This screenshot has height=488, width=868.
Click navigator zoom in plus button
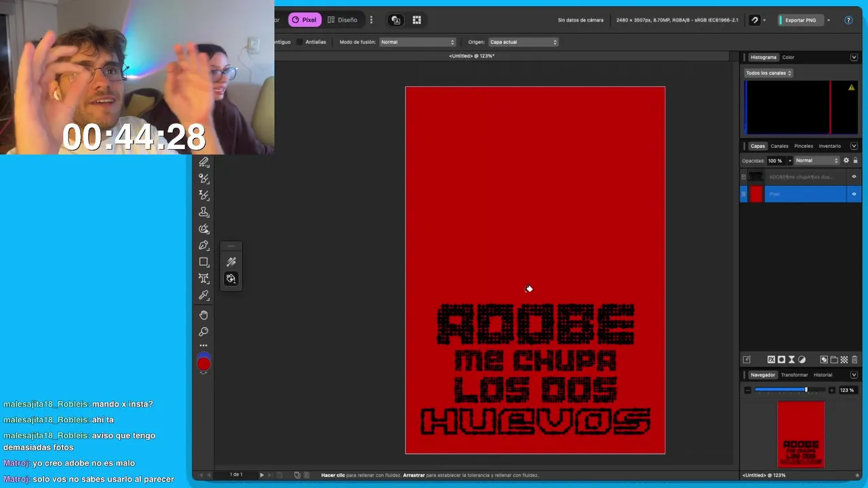(x=832, y=390)
